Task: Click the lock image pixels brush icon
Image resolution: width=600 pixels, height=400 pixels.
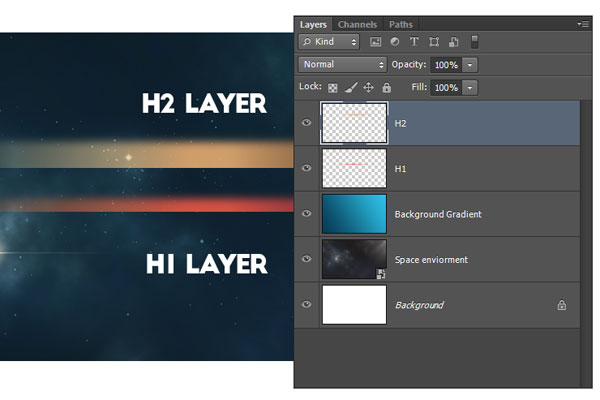Action: click(351, 88)
